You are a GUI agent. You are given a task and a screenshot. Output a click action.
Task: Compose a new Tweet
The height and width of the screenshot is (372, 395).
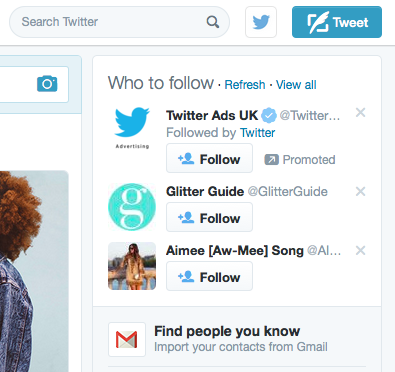tap(337, 22)
